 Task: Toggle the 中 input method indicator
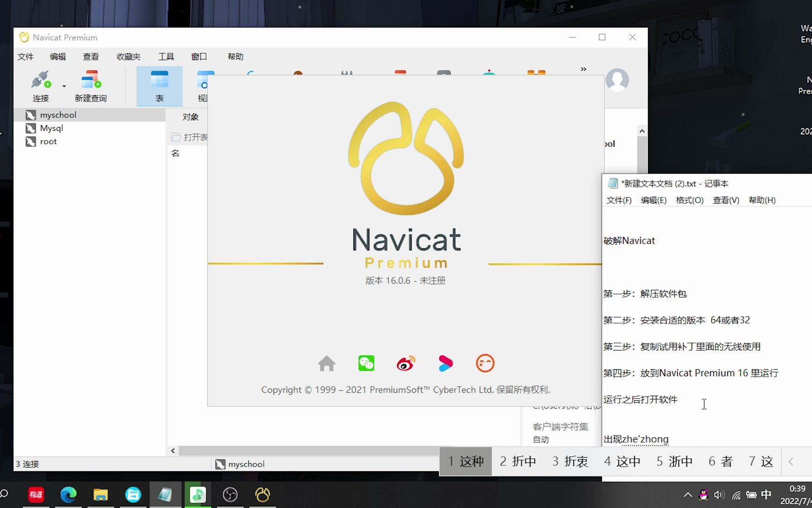766,495
